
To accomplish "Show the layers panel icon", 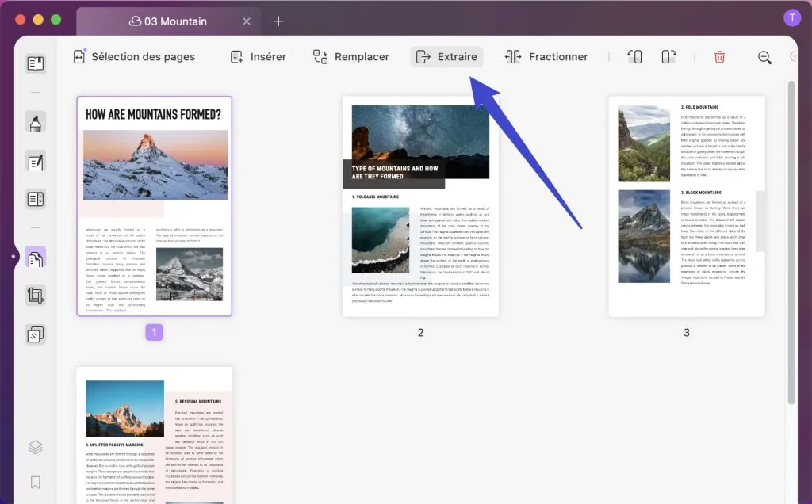I will [35, 447].
